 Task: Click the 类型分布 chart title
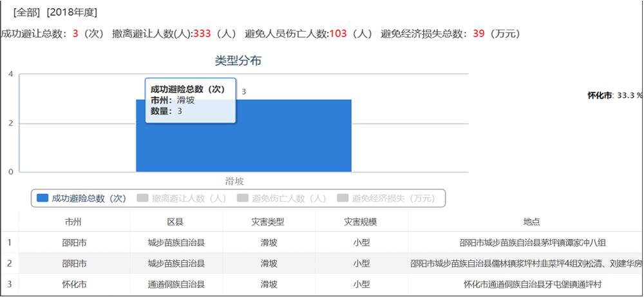tap(238, 61)
